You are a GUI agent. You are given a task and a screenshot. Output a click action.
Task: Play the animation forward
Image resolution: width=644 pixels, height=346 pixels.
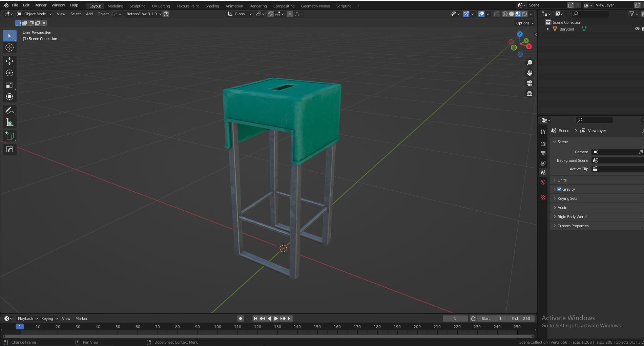point(276,319)
